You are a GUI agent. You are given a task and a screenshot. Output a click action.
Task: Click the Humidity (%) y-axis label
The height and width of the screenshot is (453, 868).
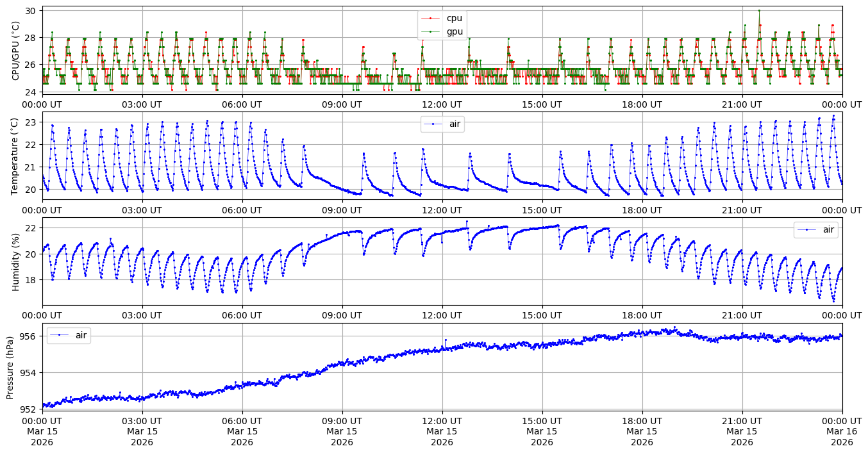[x=16, y=261]
